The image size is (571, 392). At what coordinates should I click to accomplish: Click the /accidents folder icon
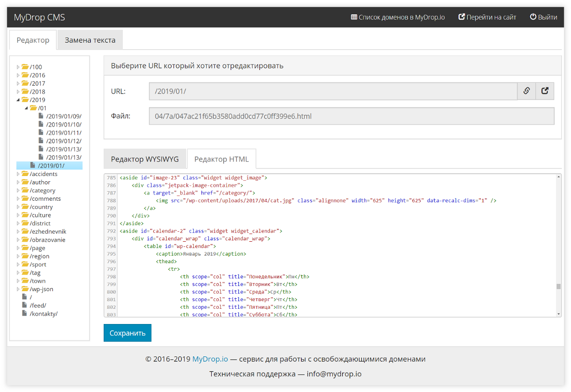[25, 174]
